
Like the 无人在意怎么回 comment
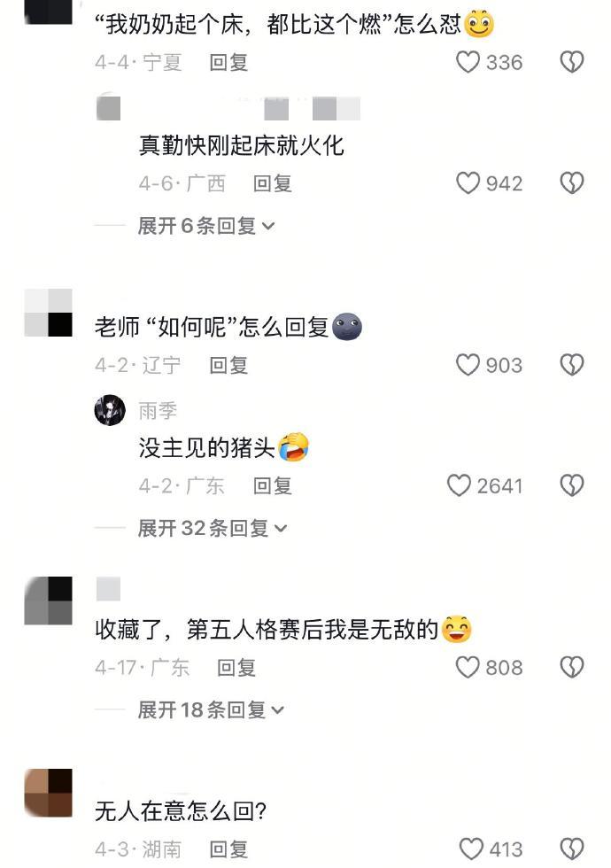coord(471,849)
